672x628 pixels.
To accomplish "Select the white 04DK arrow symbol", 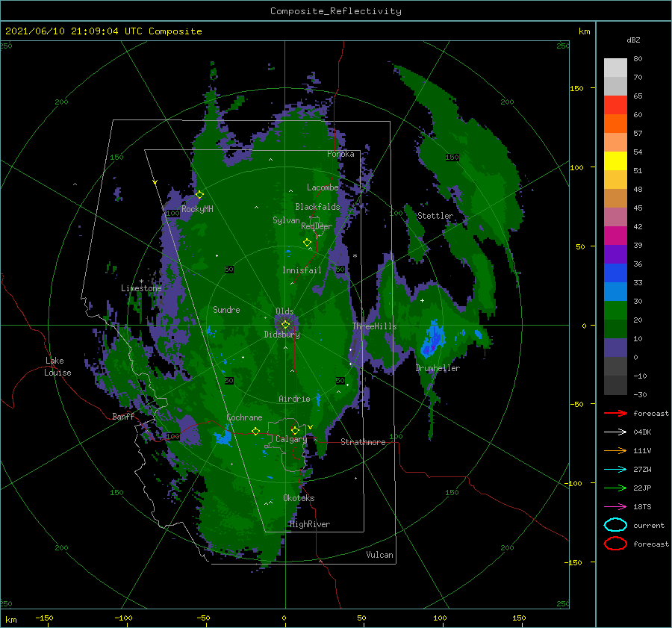I will pos(615,432).
